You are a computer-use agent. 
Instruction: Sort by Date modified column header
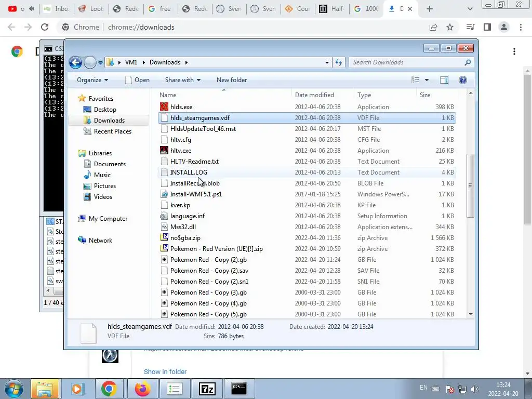[x=323, y=95]
